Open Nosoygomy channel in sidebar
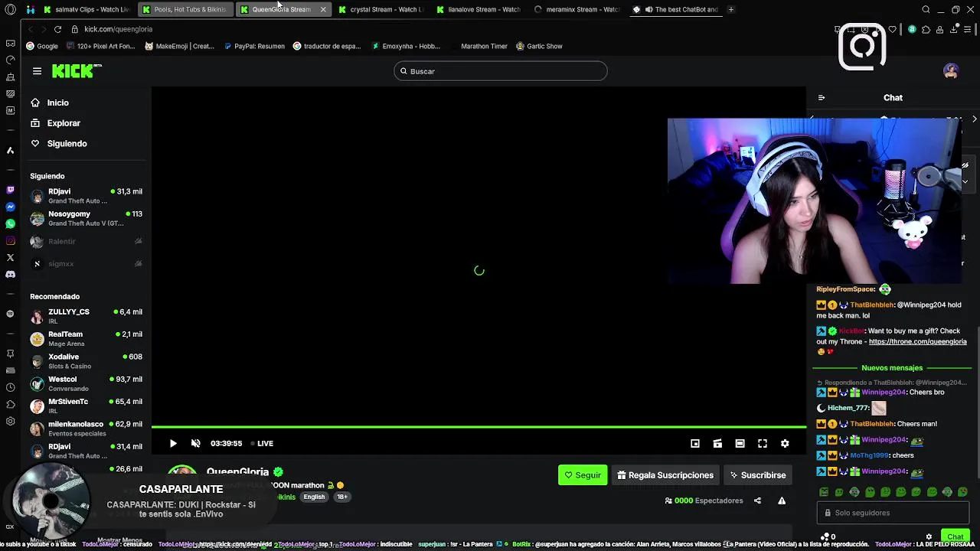This screenshot has width=980, height=551. point(86,218)
